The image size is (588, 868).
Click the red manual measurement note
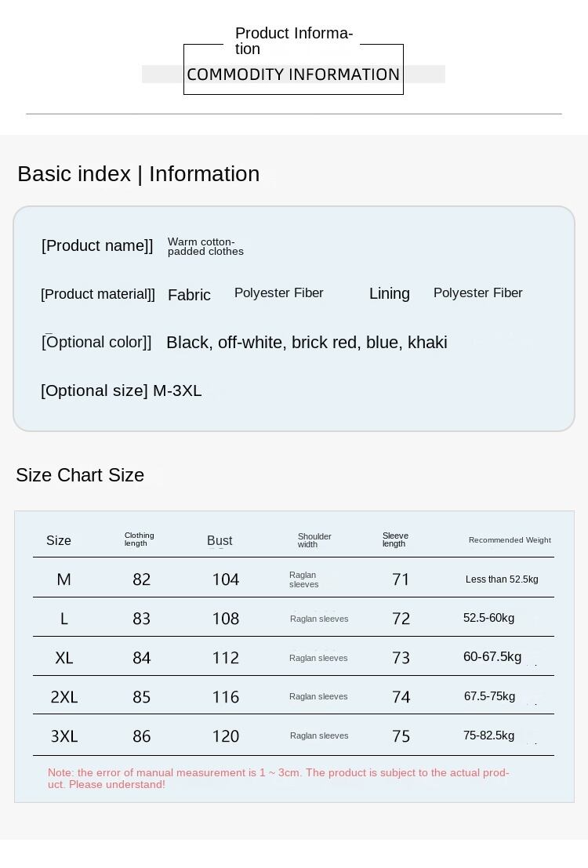click(x=278, y=779)
